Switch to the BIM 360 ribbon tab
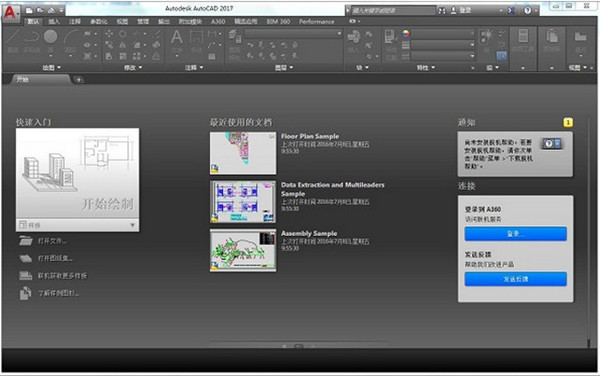This screenshot has height=376, width=600. tap(278, 21)
